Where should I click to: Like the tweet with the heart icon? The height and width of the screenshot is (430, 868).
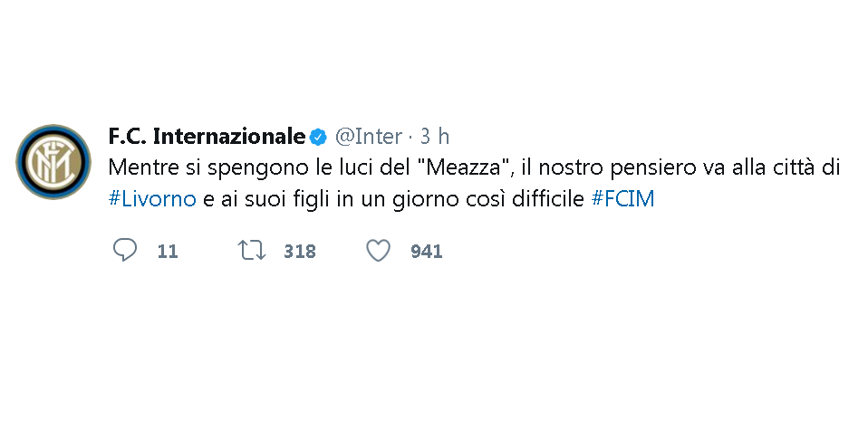click(x=379, y=251)
